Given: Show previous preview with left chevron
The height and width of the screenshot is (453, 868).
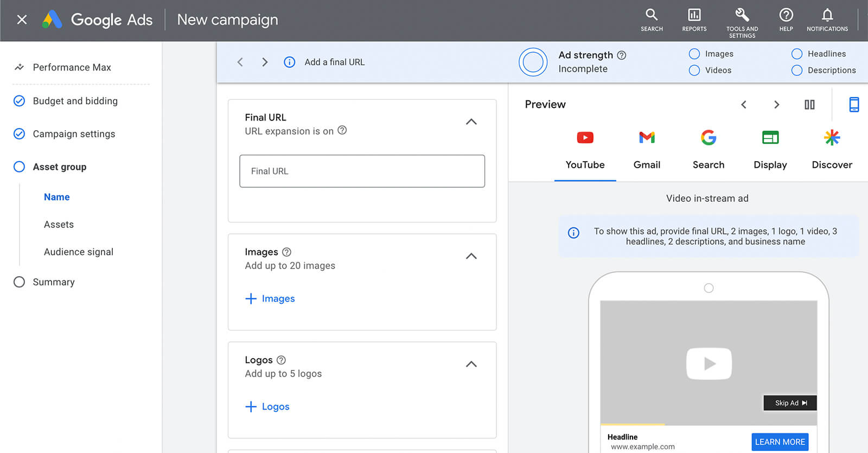Looking at the screenshot, I should point(744,105).
